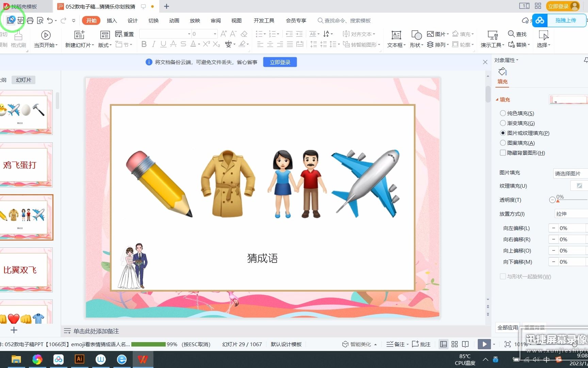This screenshot has height=368, width=588.
Task: Close the cloud backup notification bar
Action: (x=485, y=62)
